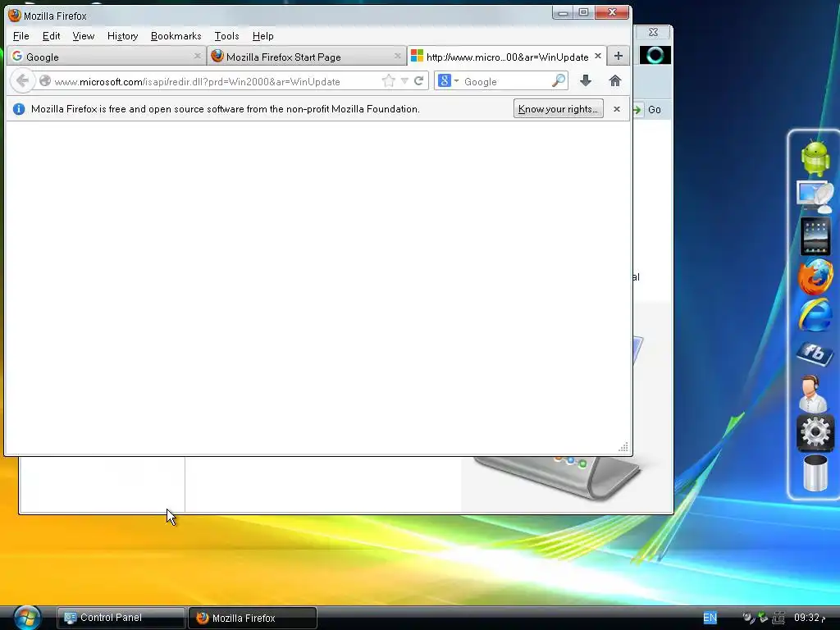
Task: Click the Windows Start orb
Action: click(x=27, y=618)
